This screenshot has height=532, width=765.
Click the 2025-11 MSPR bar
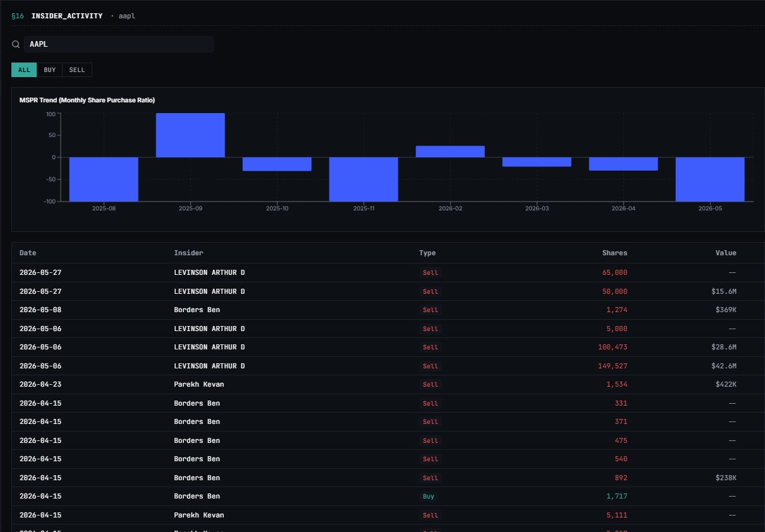pos(364,179)
